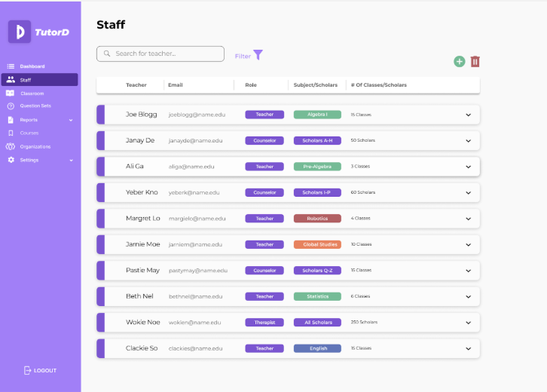547x392 pixels.
Task: Expand the Janay De row chevron
Action: click(x=468, y=141)
